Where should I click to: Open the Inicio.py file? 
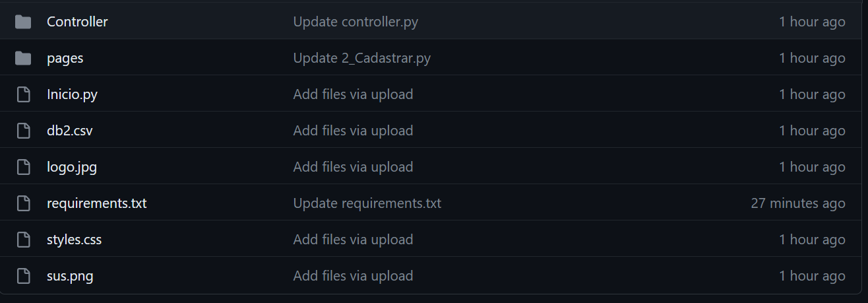pyautogui.click(x=72, y=94)
